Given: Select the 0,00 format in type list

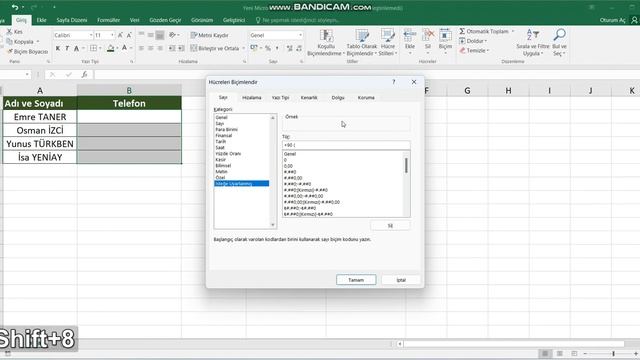Looking at the screenshot, I should [288, 166].
